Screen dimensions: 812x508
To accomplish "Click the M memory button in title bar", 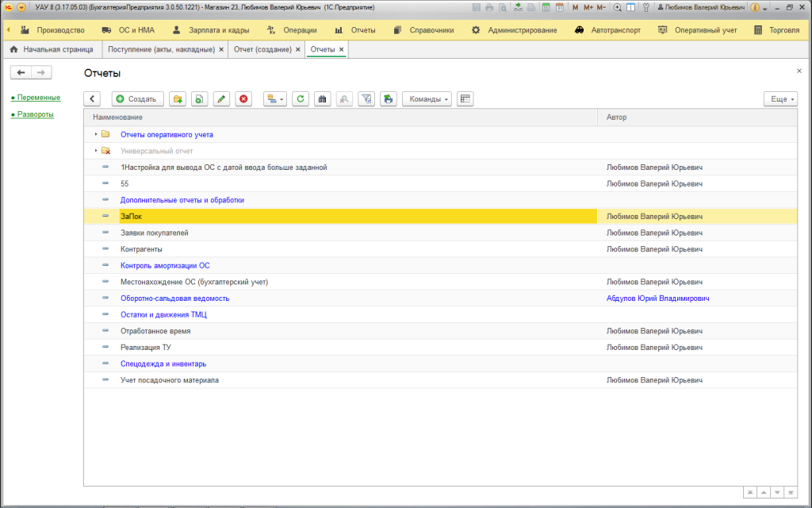I will (576, 8).
